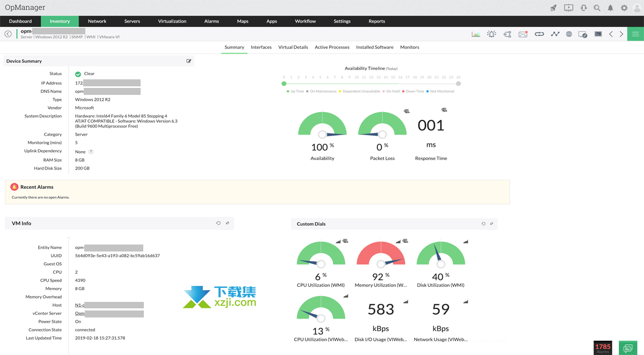Click the loop arrows icon in device toolbar
This screenshot has height=355, width=644.
(x=539, y=34)
